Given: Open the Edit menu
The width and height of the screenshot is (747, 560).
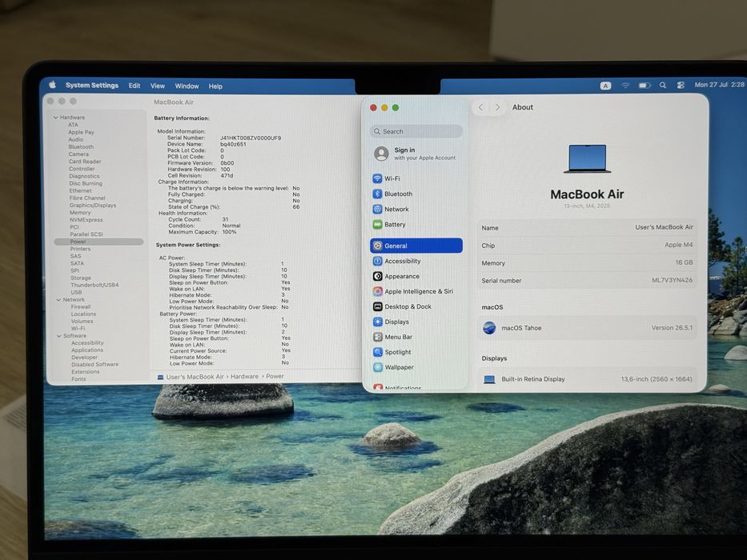Looking at the screenshot, I should [x=135, y=86].
